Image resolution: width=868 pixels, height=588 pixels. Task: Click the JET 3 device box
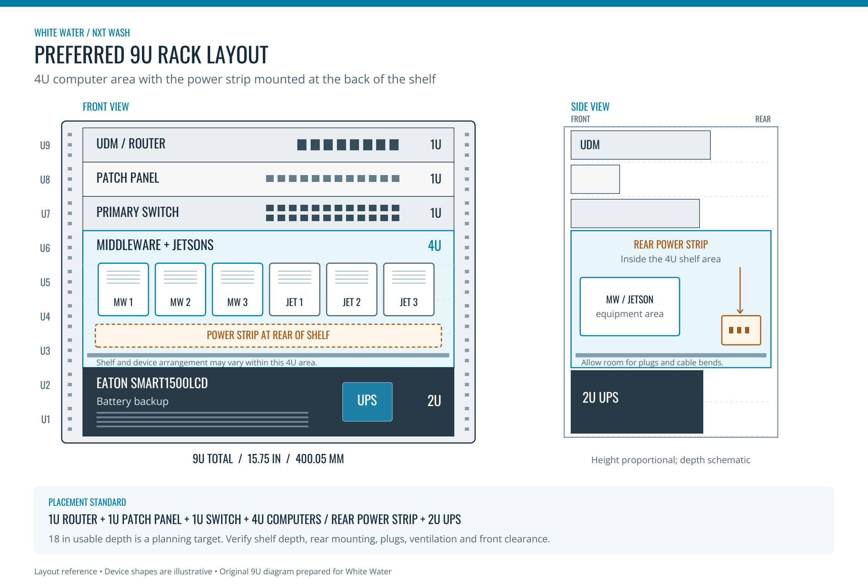408,289
